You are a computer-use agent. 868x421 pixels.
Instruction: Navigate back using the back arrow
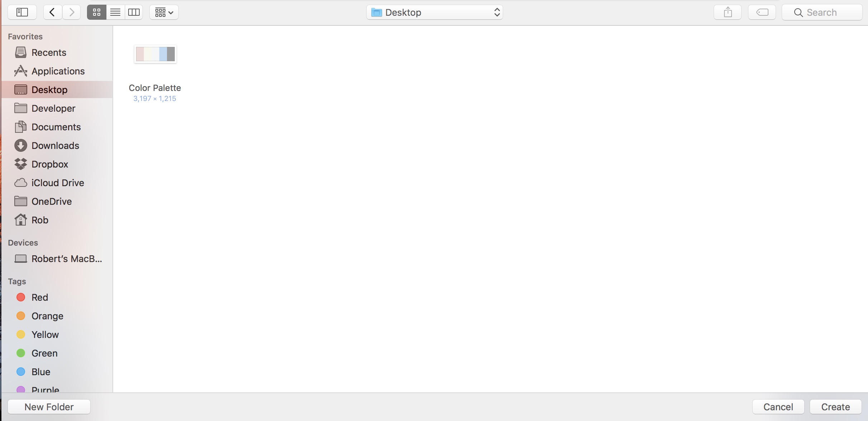(x=52, y=12)
